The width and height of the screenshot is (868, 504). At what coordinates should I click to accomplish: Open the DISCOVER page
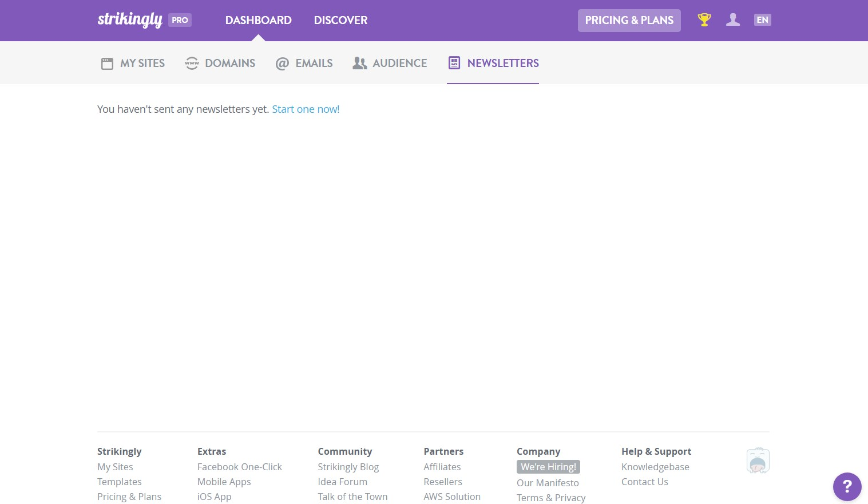pos(340,20)
